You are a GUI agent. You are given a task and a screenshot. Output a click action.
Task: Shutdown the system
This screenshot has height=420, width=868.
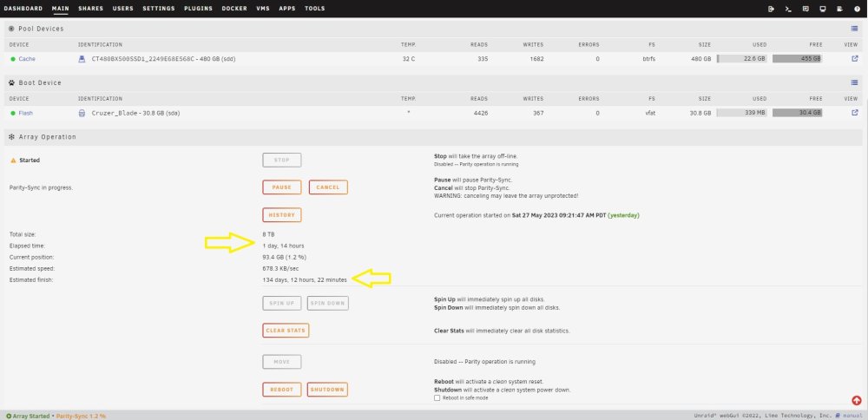point(327,390)
